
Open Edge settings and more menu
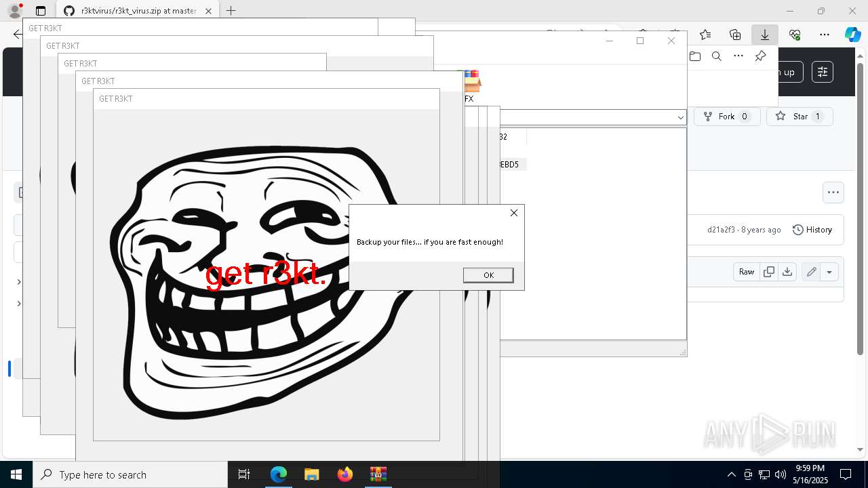825,35
